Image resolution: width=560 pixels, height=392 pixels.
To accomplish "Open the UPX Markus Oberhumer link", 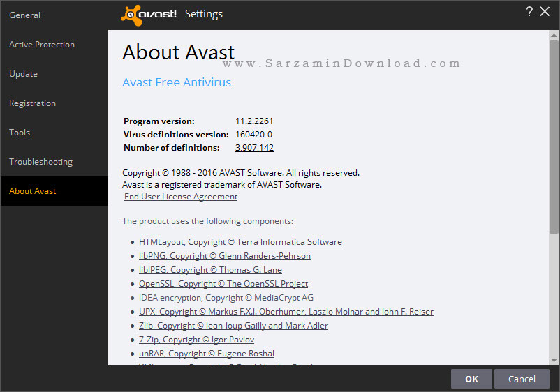I will coord(286,311).
